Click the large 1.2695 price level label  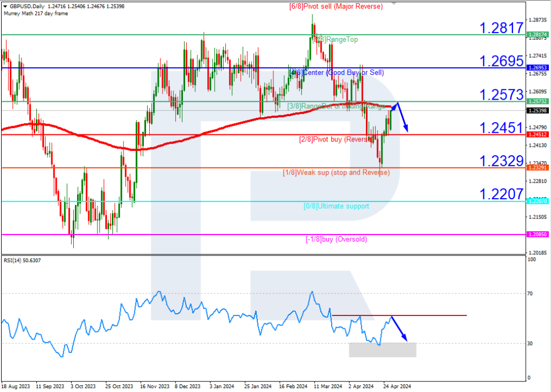point(500,61)
